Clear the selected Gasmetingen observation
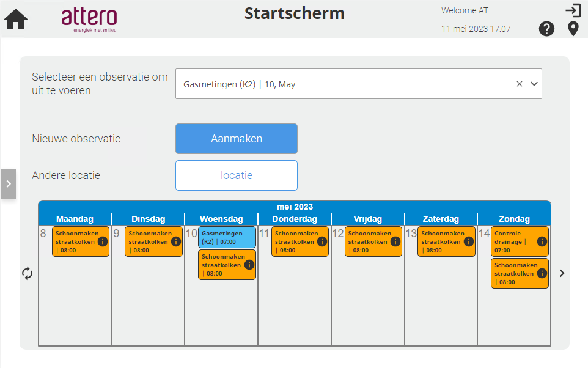The width and height of the screenshot is (588, 368). pyautogui.click(x=520, y=84)
